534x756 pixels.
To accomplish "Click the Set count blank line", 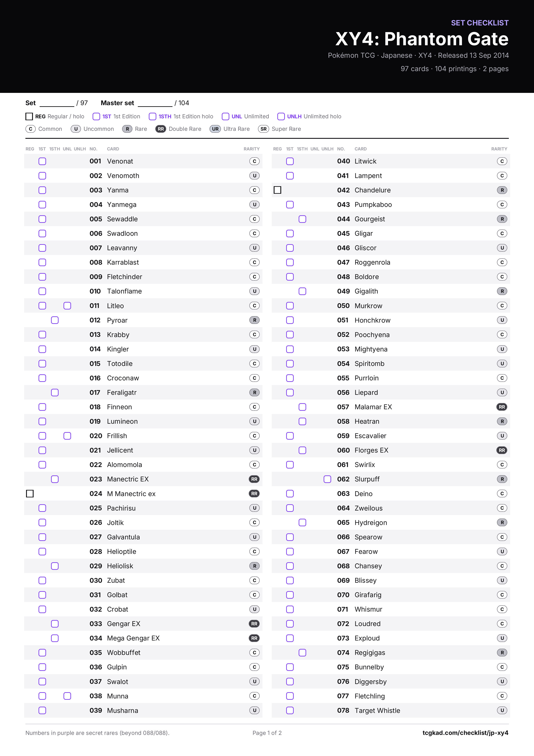I will 57,103.
